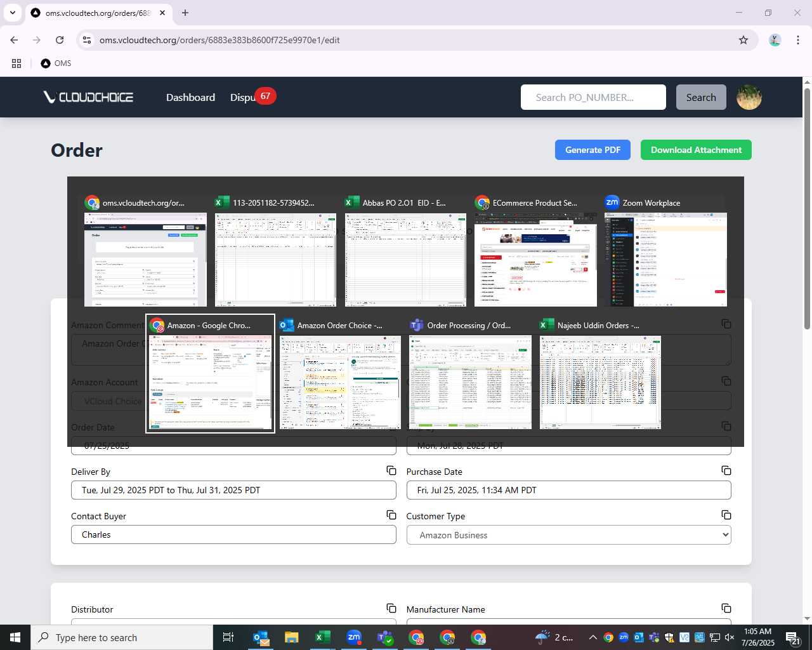
Task: Switch to the Abbas PO 2.01 EID Excel thumbnail
Action: [x=405, y=251]
